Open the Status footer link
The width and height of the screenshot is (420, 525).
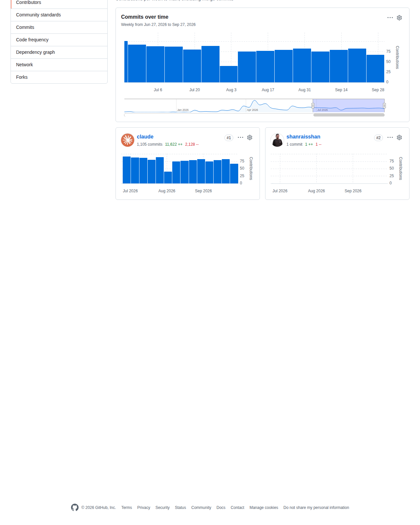click(x=180, y=508)
